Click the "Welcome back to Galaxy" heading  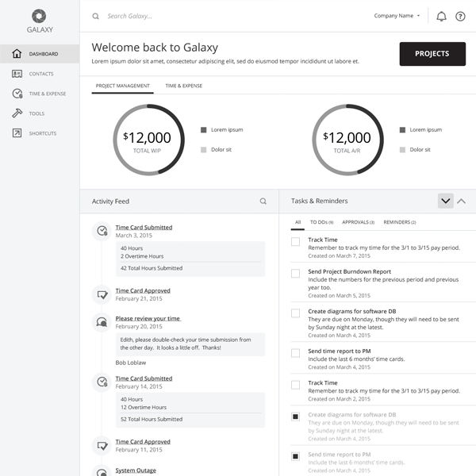[155, 48]
